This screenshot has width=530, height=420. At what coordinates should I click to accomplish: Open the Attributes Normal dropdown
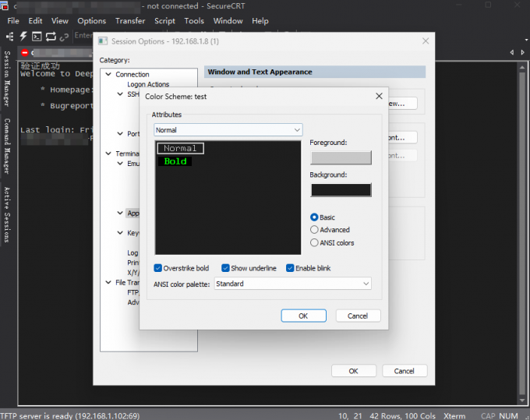point(228,130)
